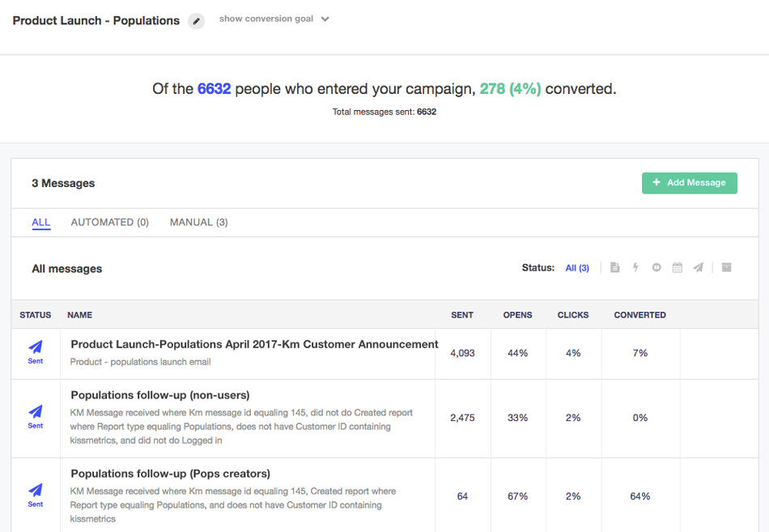
Task: Click the pencil edit icon beside campaign title
Action: click(x=196, y=20)
